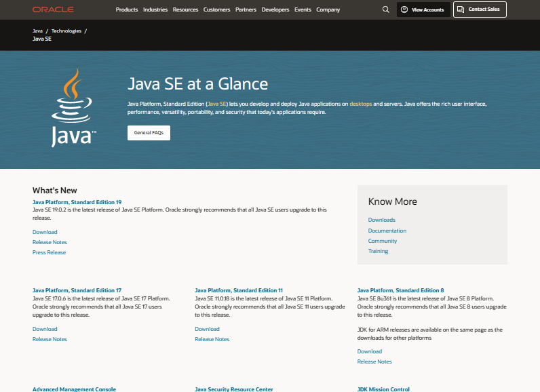The height and width of the screenshot is (392, 540).
Task: Open Java Platform, Standard Edition 19 heading link
Action: [77, 202]
